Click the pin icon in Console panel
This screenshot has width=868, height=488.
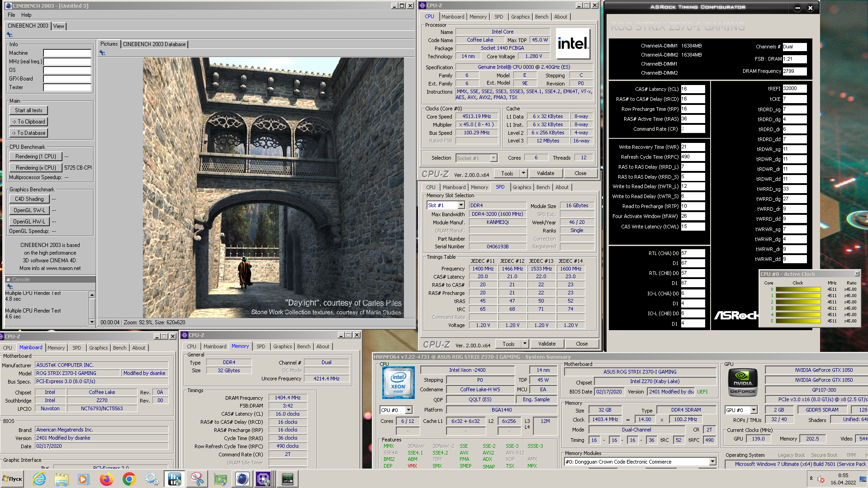(9, 286)
